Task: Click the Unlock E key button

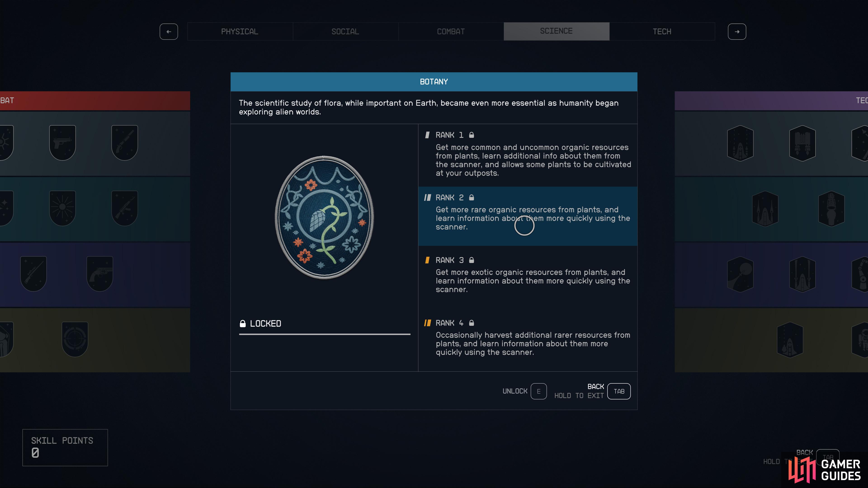Action: click(x=538, y=391)
